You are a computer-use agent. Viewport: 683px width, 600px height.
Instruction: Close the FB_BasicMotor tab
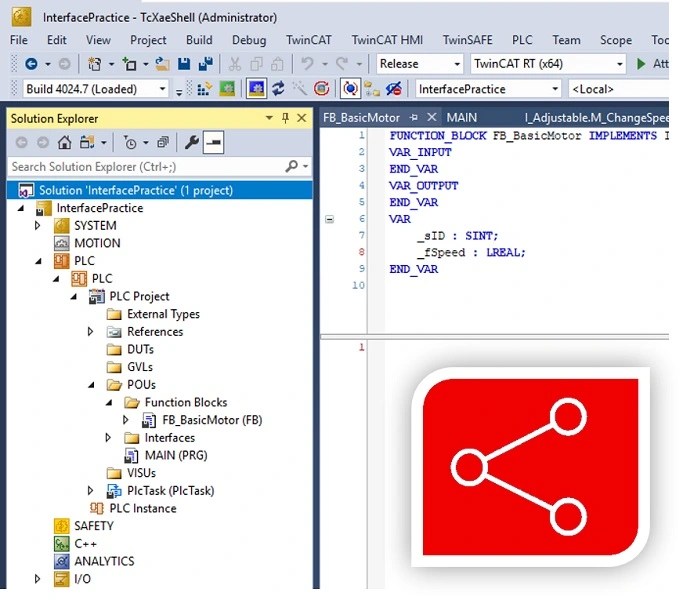pos(432,117)
